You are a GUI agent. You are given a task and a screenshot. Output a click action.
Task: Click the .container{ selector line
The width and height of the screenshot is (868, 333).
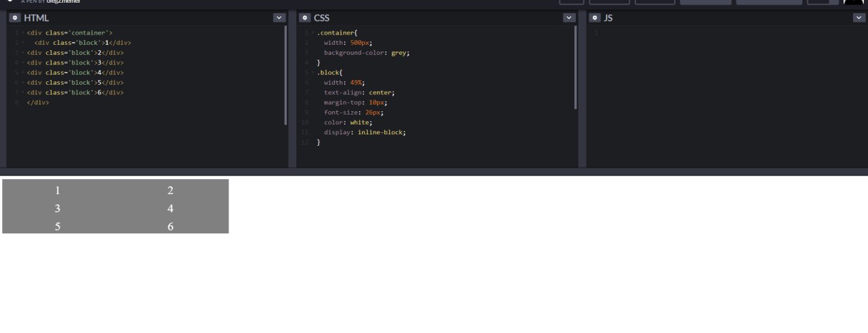pos(337,33)
